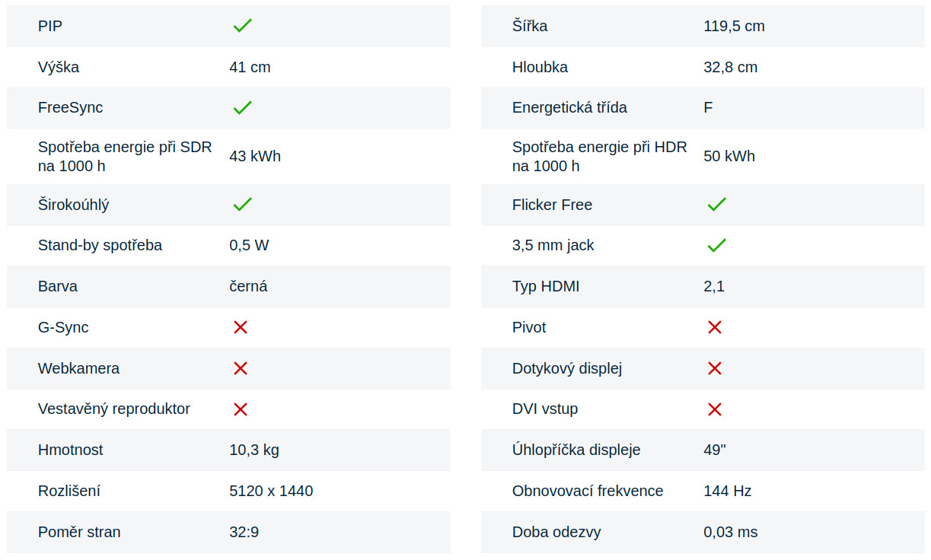Click the 3,5 mm jack checkmark
931x560 pixels.
[x=716, y=246]
